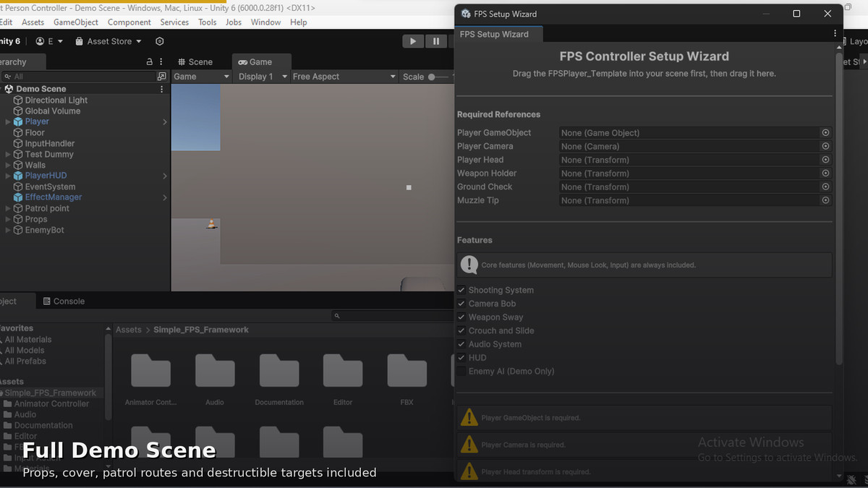Open the Player prefab chevron arrow

coord(164,122)
